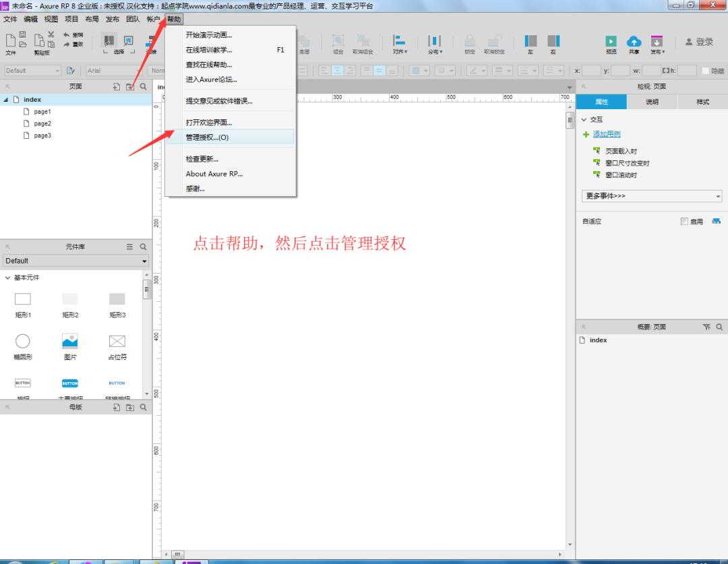Toggle center text alignment

pos(338,69)
